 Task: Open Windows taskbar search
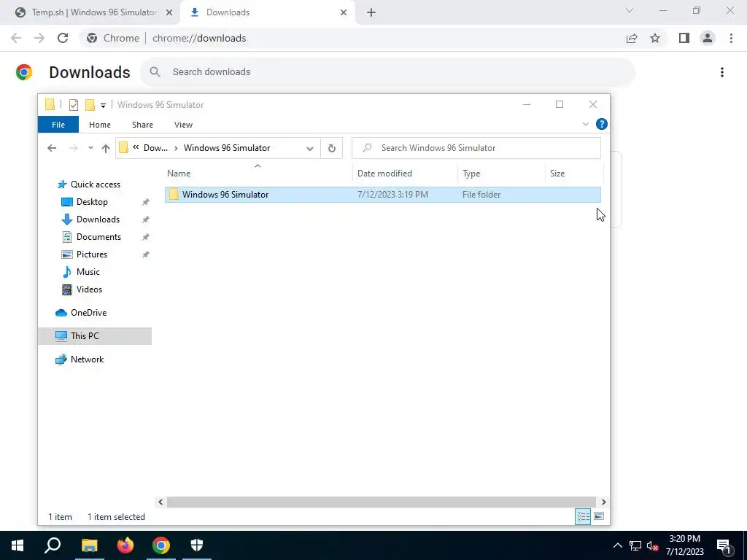point(53,545)
